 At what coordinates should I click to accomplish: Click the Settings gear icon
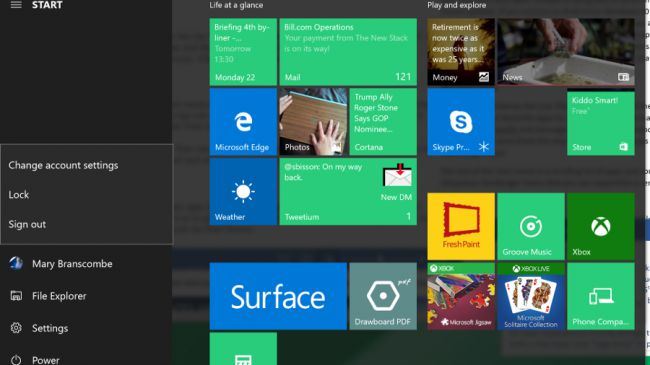[x=16, y=328]
